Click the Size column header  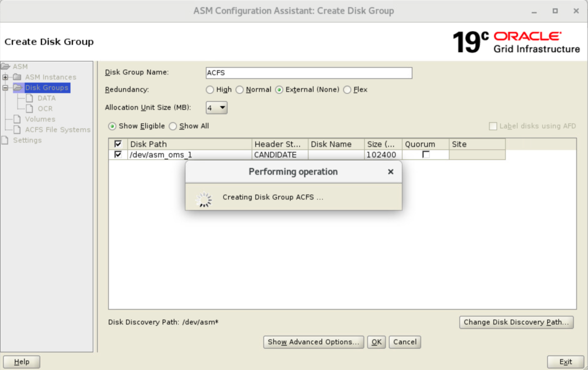tap(383, 144)
